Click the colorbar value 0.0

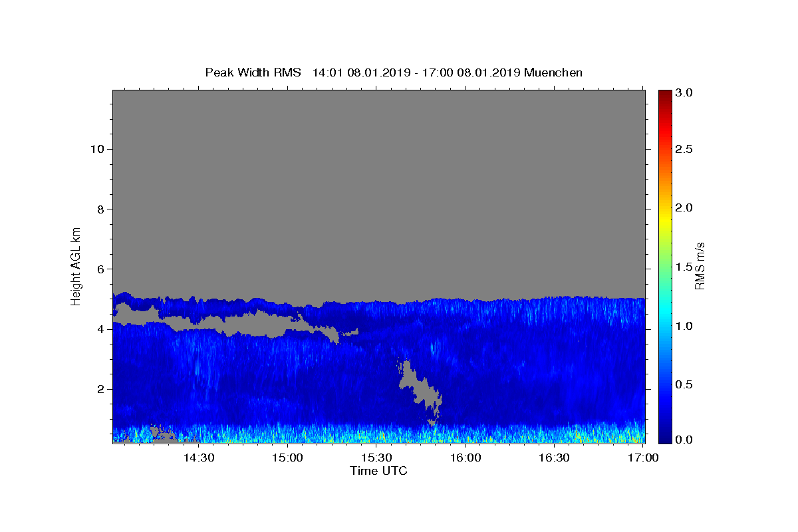click(x=684, y=440)
